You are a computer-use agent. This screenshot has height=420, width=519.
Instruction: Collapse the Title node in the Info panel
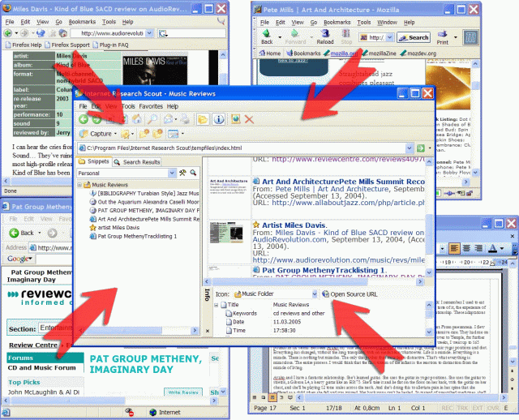217,305
